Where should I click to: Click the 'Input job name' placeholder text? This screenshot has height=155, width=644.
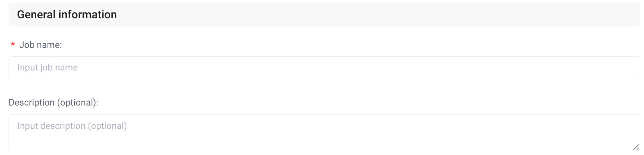pos(48,68)
